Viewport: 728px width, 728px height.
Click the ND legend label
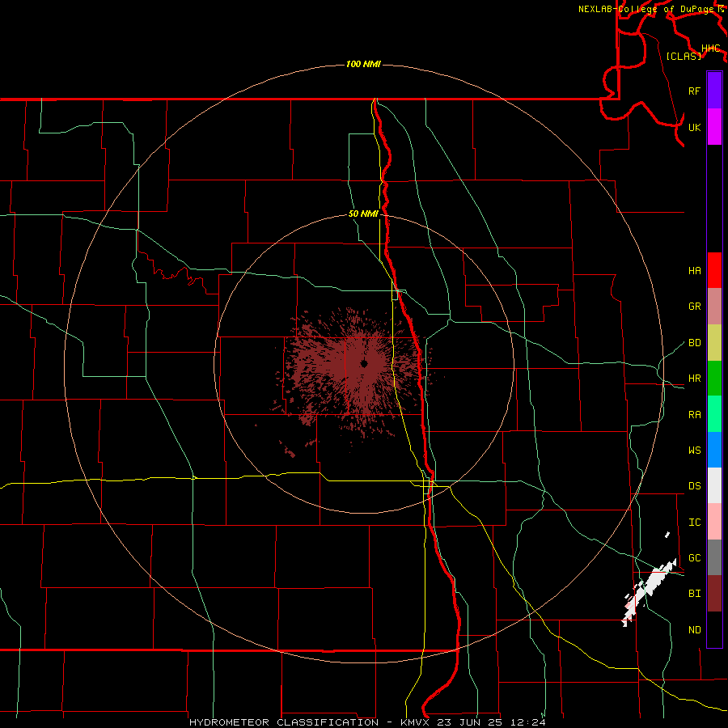click(694, 630)
